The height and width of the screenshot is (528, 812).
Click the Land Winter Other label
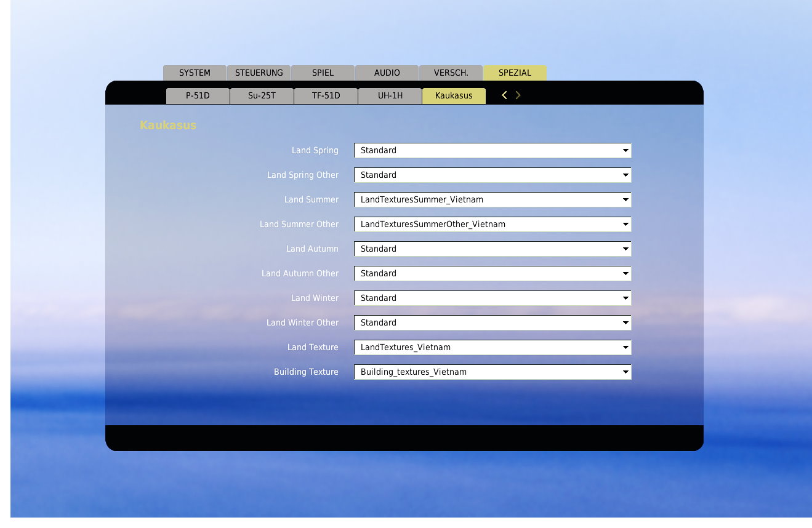point(303,322)
